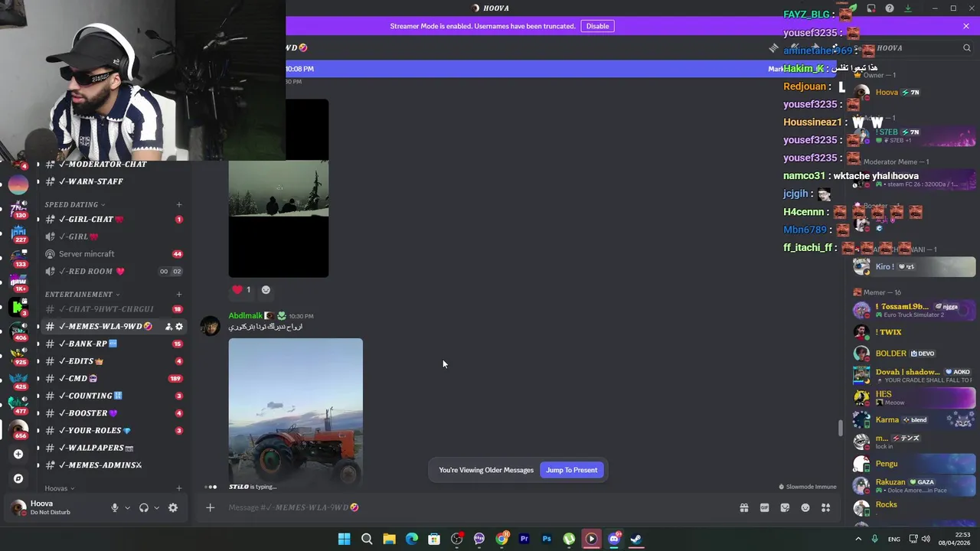The image size is (980, 551).
Task: Create invite icon on MEMES-WLA-9WD channel
Action: (x=168, y=327)
